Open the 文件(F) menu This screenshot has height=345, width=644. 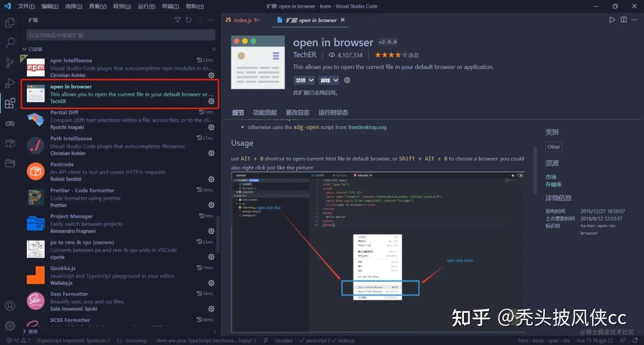pyautogui.click(x=26, y=6)
